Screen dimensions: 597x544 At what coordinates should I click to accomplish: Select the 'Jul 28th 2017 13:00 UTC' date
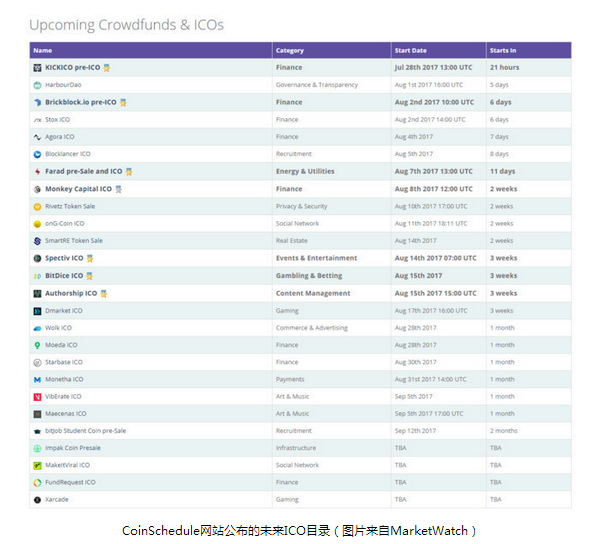click(433, 67)
